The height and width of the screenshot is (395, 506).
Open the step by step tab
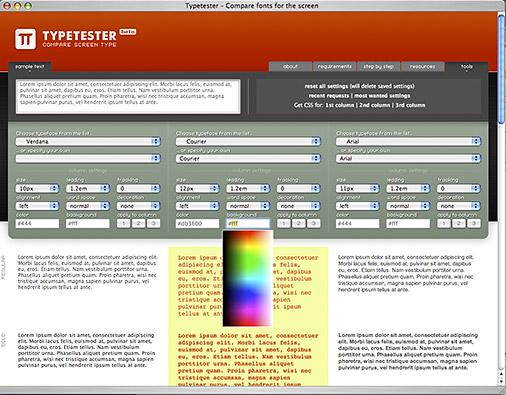[x=378, y=67]
